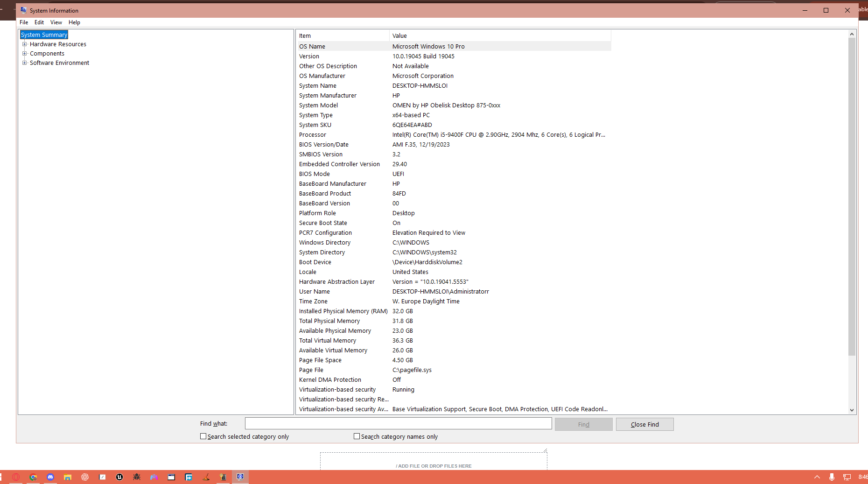Open the console window icon on taskbar
This screenshot has height=484, width=868.
pos(171,477)
